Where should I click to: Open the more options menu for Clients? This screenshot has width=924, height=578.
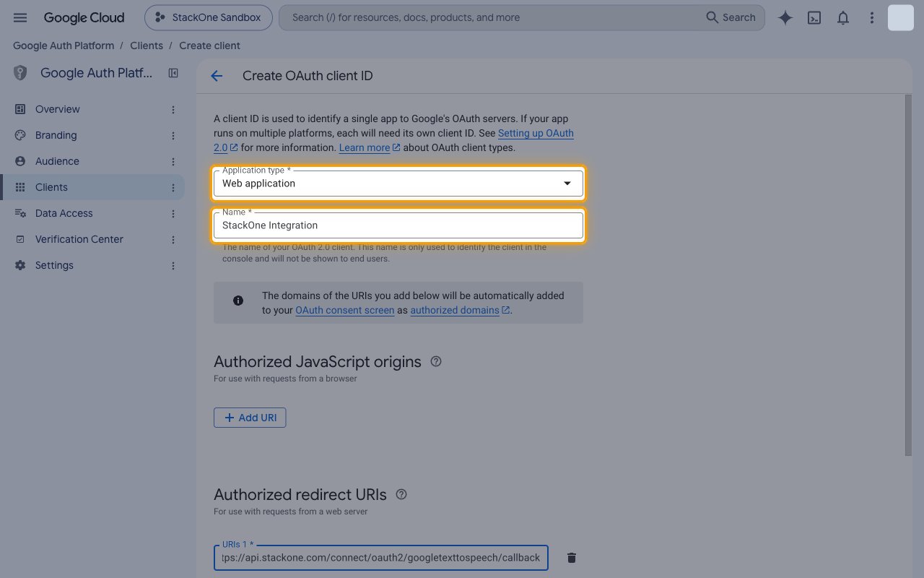point(173,187)
